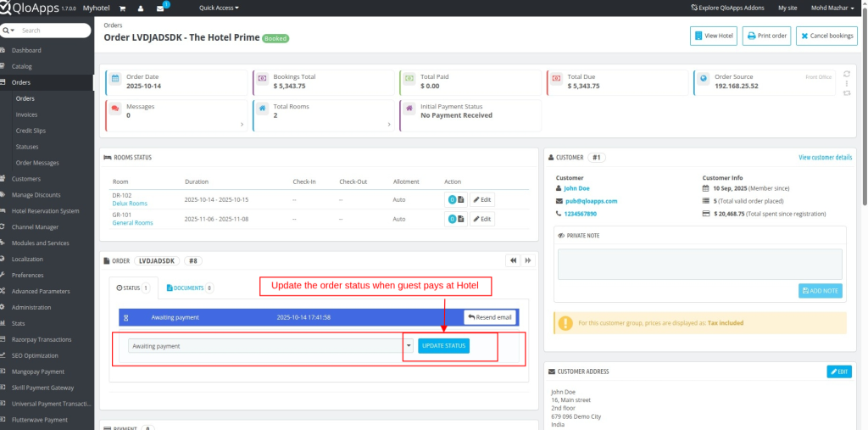Screen dimensions: 868x430
Task: Open the shopping cart icon in header
Action: [122, 8]
